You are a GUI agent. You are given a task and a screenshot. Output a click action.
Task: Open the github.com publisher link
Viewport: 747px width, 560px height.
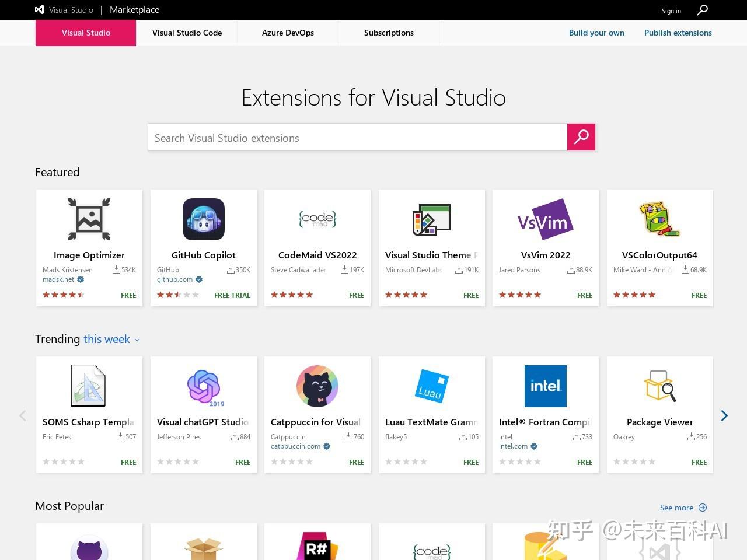174,279
